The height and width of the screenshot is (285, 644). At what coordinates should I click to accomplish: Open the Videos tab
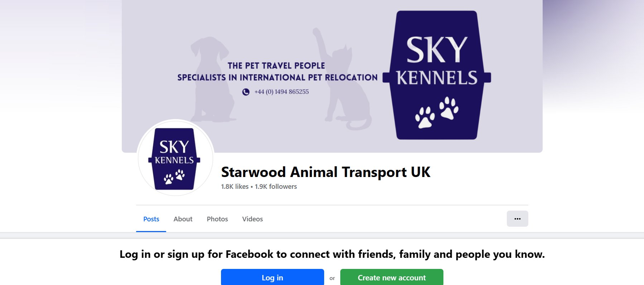pos(253,219)
